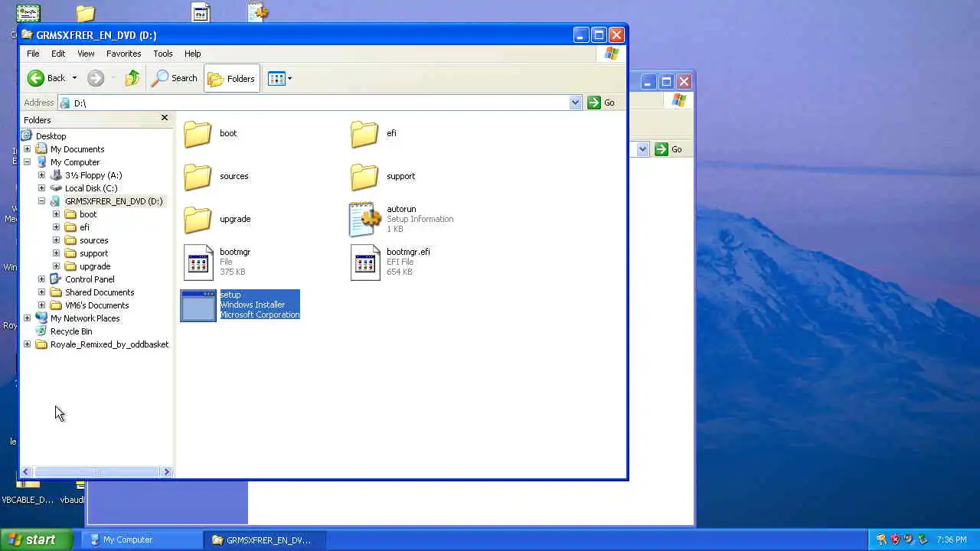Image resolution: width=980 pixels, height=551 pixels.
Task: Click the Start button
Action: pos(37,540)
